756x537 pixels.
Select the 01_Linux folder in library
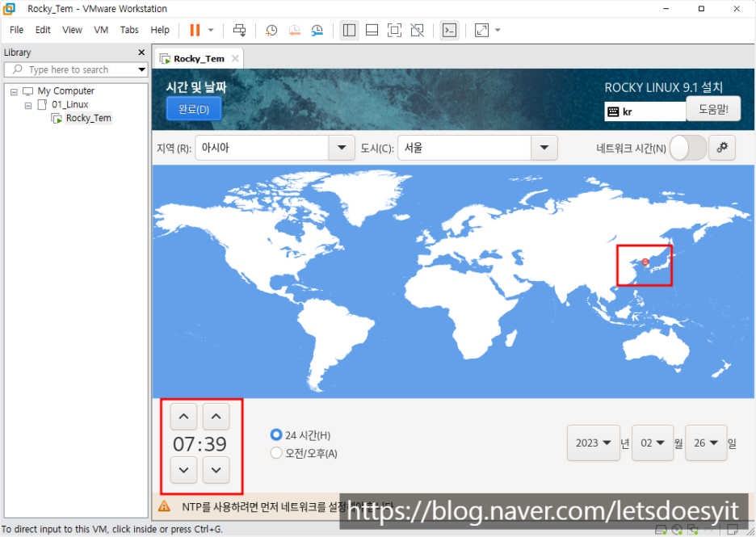tap(70, 104)
